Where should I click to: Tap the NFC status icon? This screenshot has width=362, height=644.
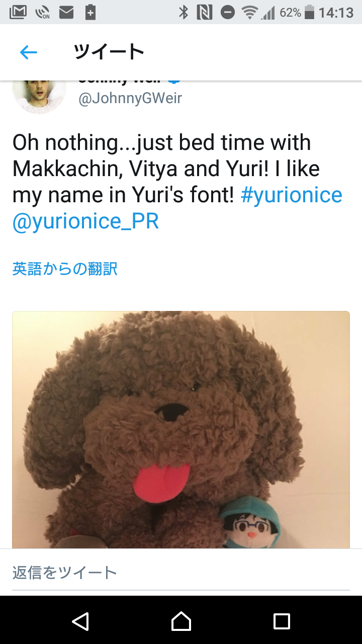coord(205,12)
